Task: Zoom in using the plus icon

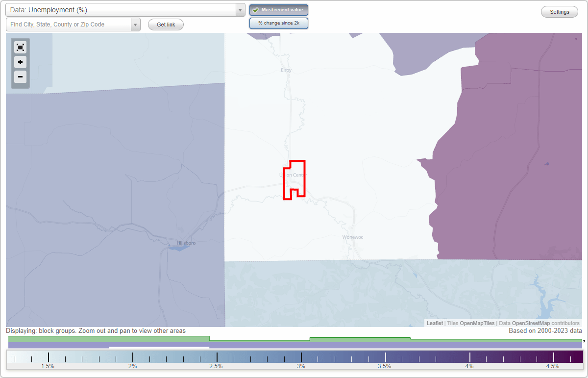Action: [20, 62]
